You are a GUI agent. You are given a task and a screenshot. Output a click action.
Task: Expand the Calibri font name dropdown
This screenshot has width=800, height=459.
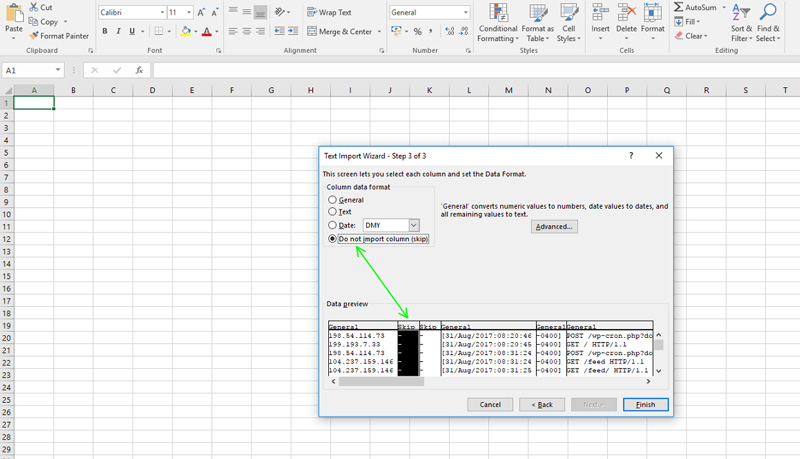coord(161,12)
